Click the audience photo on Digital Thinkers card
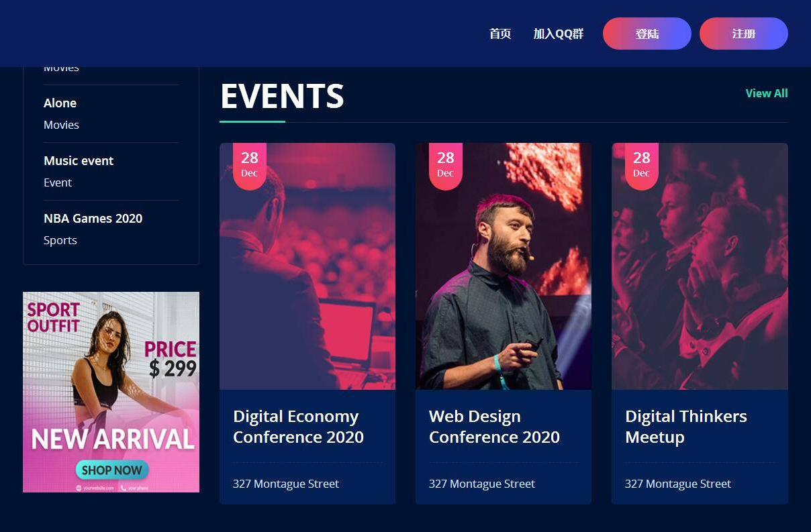The image size is (811, 532). [x=700, y=282]
